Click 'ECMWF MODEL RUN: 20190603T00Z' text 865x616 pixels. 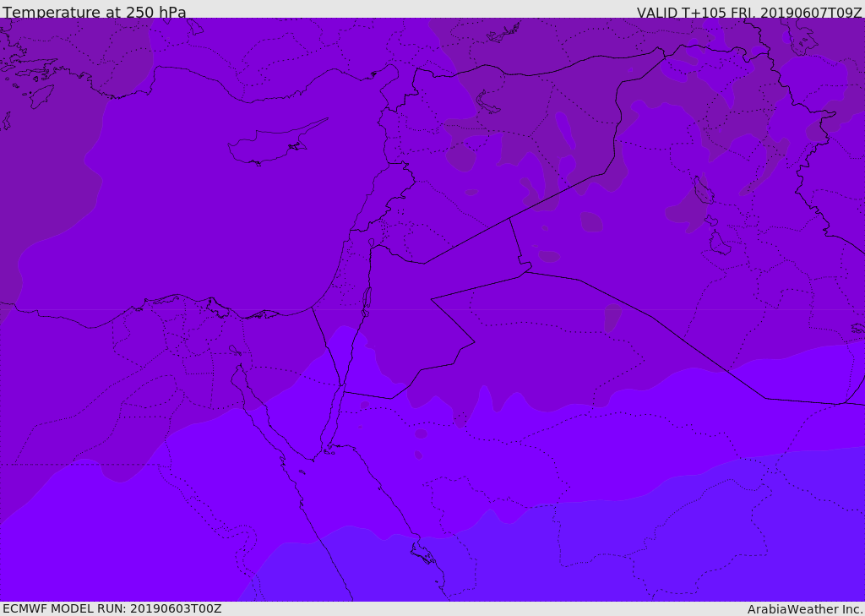coord(112,608)
